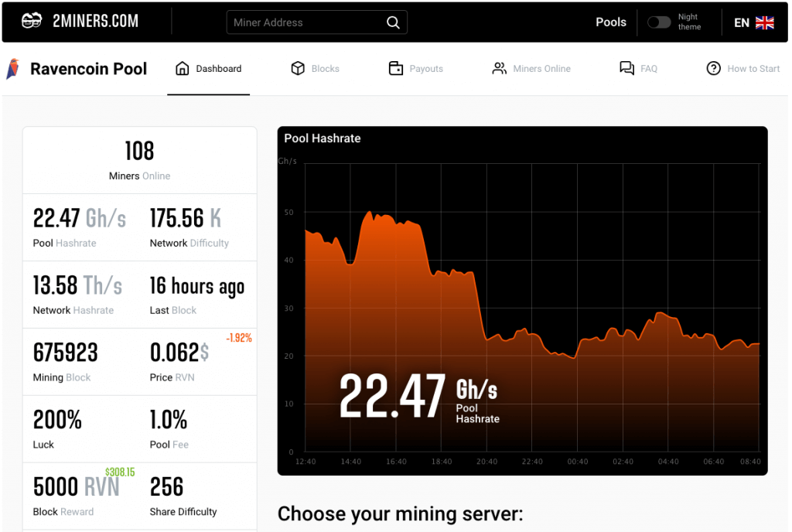
Task: Click the Pools link
Action: (x=611, y=22)
